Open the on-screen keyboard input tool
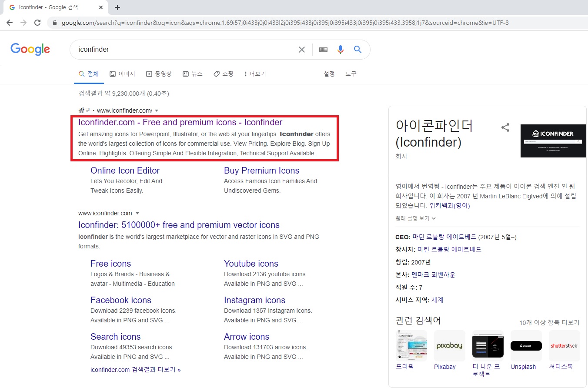Viewport: 588px width, 388px height. point(323,50)
